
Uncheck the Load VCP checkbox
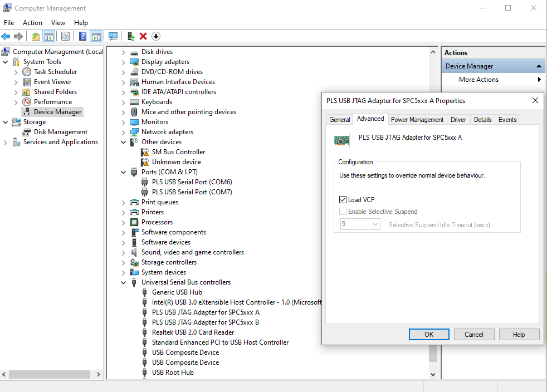click(x=344, y=199)
